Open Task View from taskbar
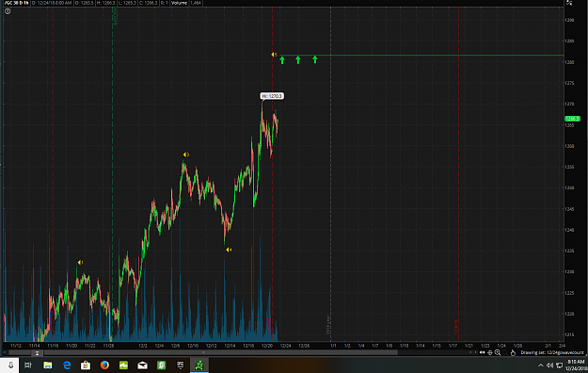This screenshot has height=373, width=588. click(28, 365)
